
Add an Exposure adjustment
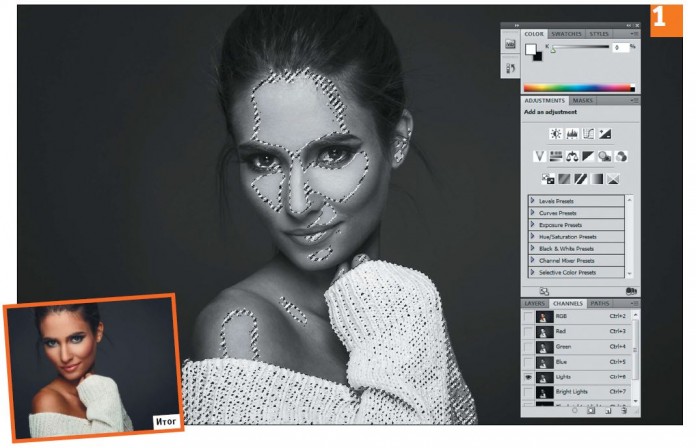click(x=605, y=133)
